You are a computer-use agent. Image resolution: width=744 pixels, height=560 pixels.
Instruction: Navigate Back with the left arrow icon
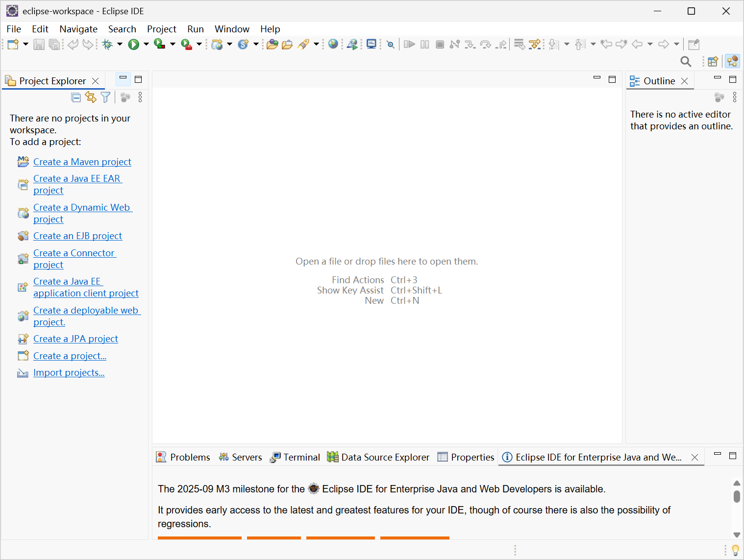point(637,45)
